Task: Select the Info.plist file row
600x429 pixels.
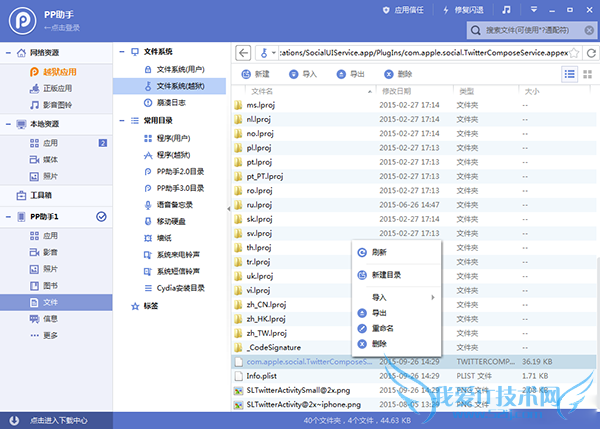Action: tap(414, 376)
